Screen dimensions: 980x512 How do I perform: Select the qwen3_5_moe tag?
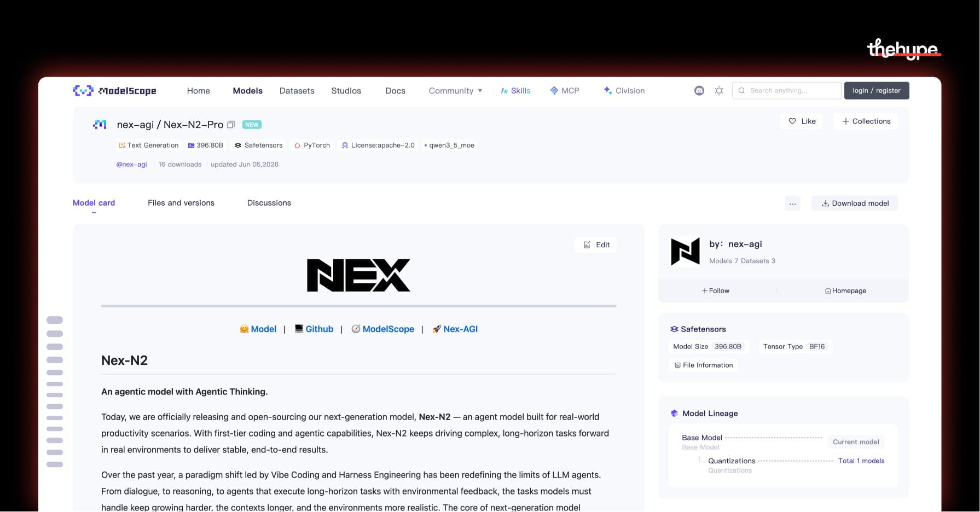pos(449,146)
